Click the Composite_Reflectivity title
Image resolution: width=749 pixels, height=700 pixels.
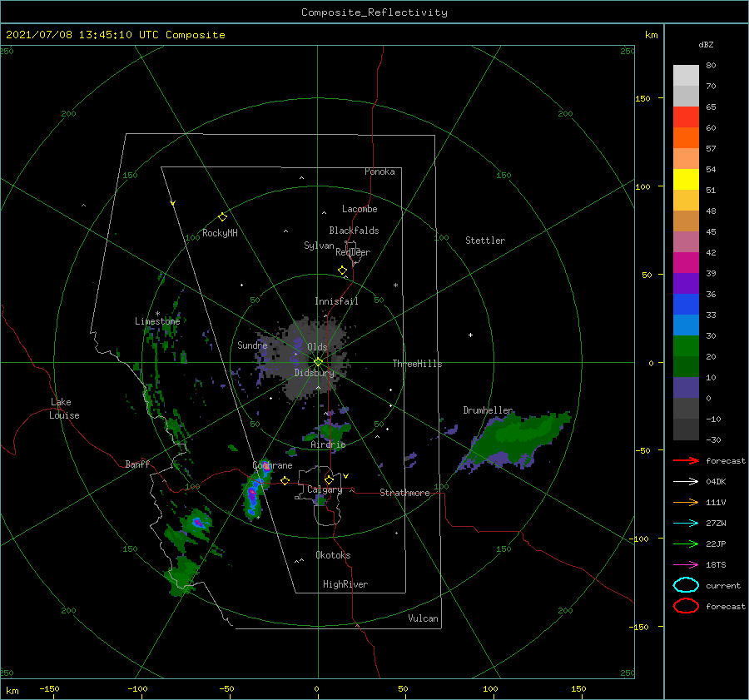[374, 12]
